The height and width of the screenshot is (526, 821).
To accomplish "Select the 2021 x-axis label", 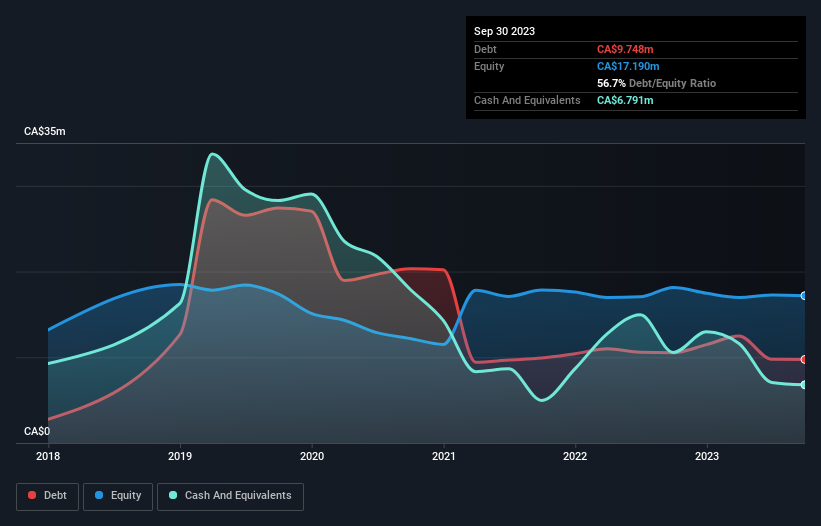I will click(x=443, y=456).
